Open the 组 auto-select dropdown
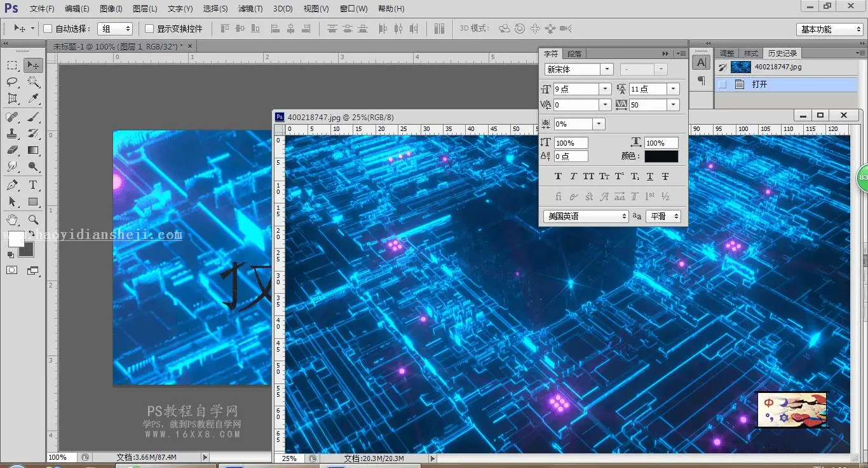This screenshot has height=468, width=868. point(115,29)
